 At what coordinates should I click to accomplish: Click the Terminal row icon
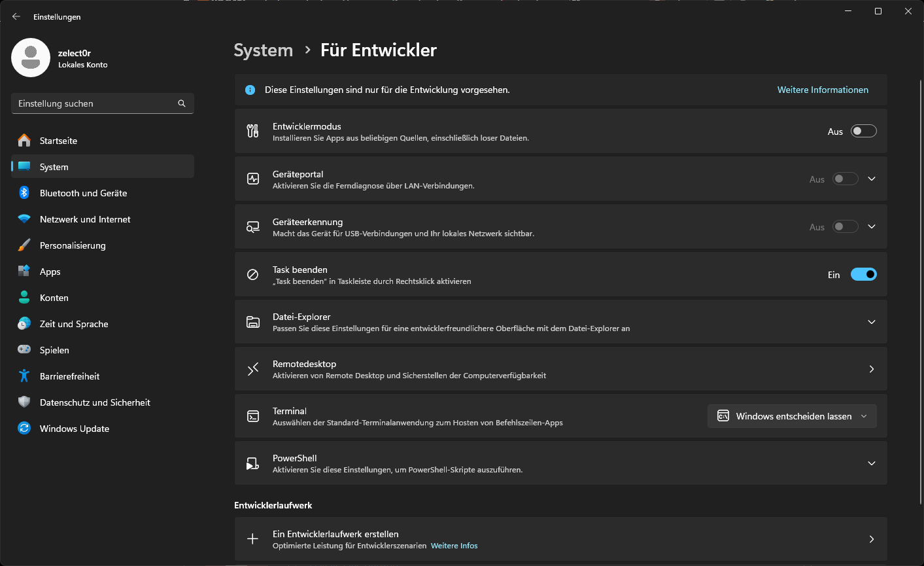click(x=252, y=416)
